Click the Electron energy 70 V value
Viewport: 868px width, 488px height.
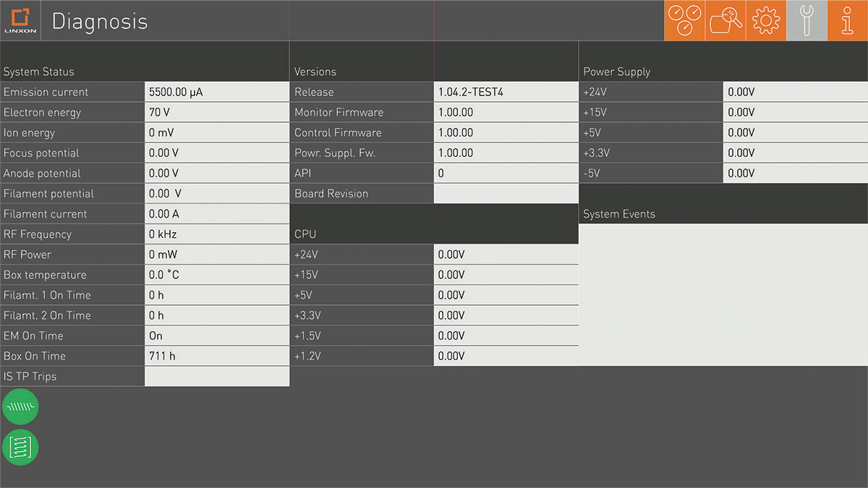(216, 112)
